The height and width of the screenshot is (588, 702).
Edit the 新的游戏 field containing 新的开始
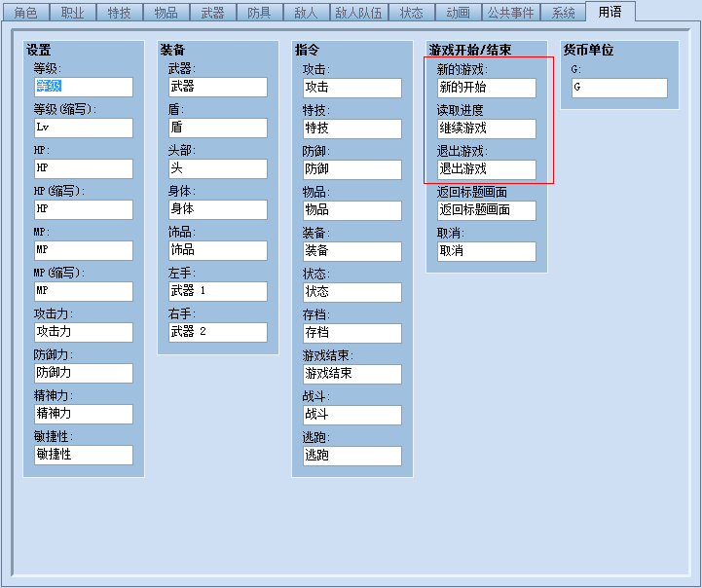(x=487, y=88)
